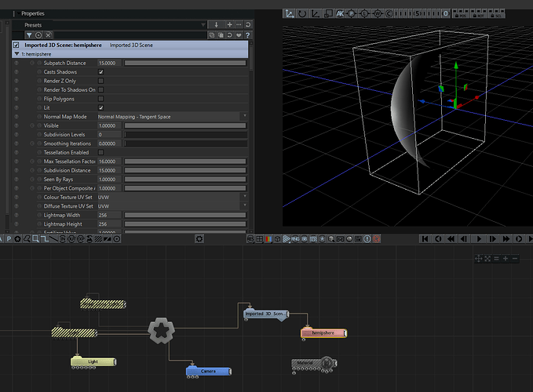
Task: Click the play button
Action: click(x=479, y=239)
